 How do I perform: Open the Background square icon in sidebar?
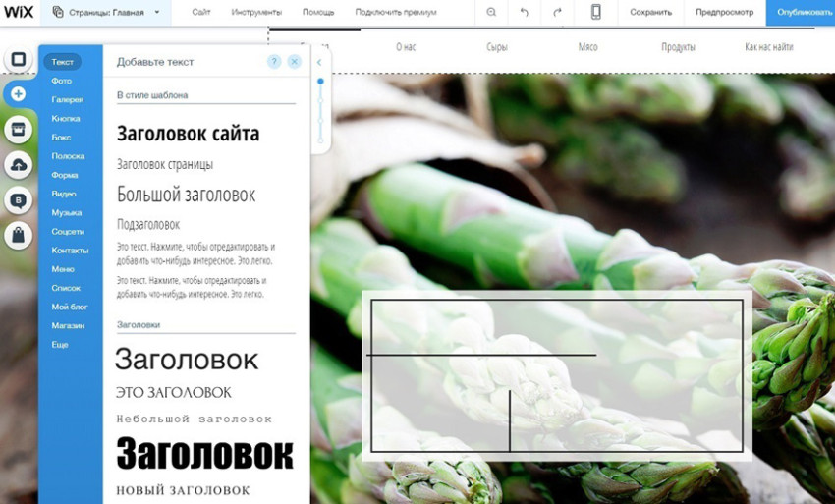pyautogui.click(x=18, y=59)
